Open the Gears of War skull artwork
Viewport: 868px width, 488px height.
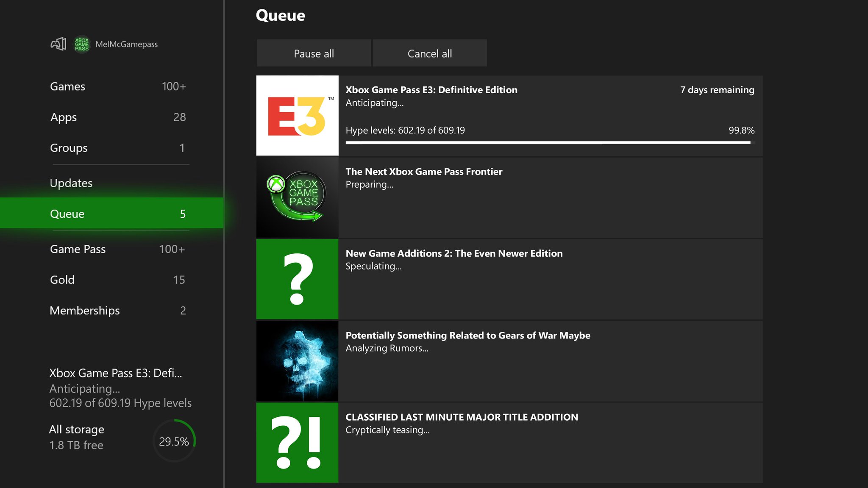[297, 361]
